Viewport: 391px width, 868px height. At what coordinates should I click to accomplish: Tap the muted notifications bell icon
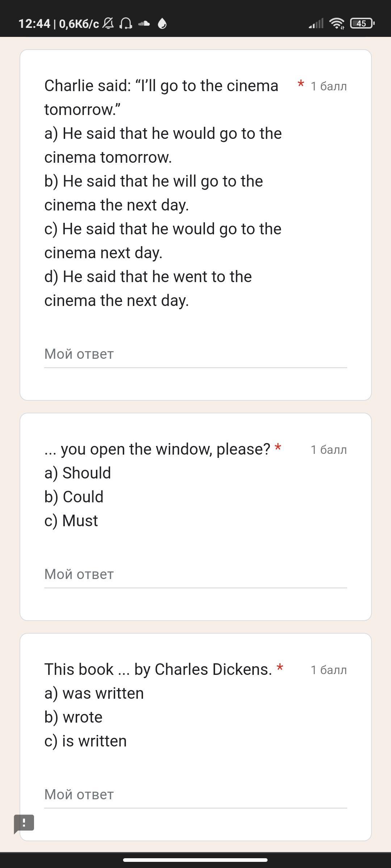point(108,24)
